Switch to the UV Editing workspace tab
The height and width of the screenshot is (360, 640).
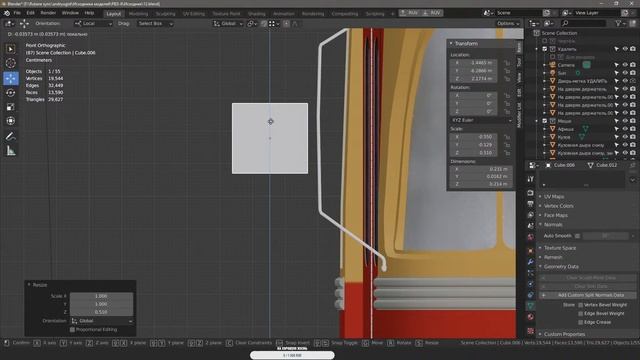tap(193, 13)
